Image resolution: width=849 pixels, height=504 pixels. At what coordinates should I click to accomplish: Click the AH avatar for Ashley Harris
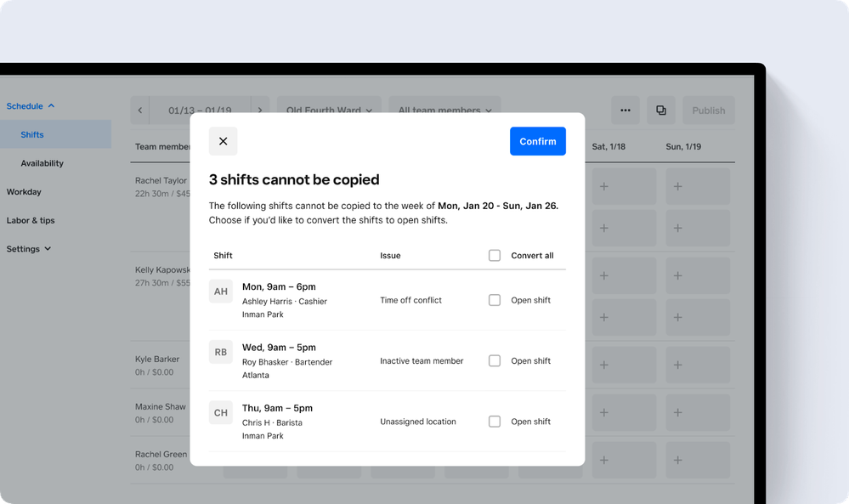tap(221, 292)
